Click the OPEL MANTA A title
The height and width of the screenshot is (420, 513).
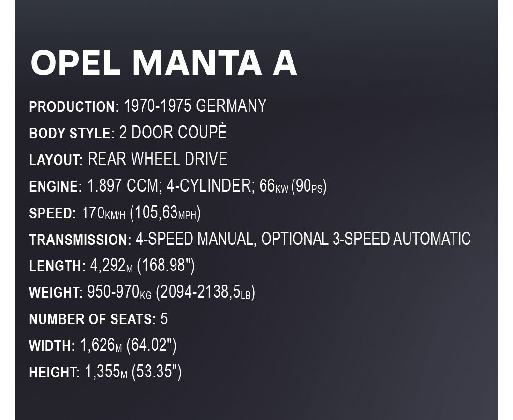click(163, 62)
